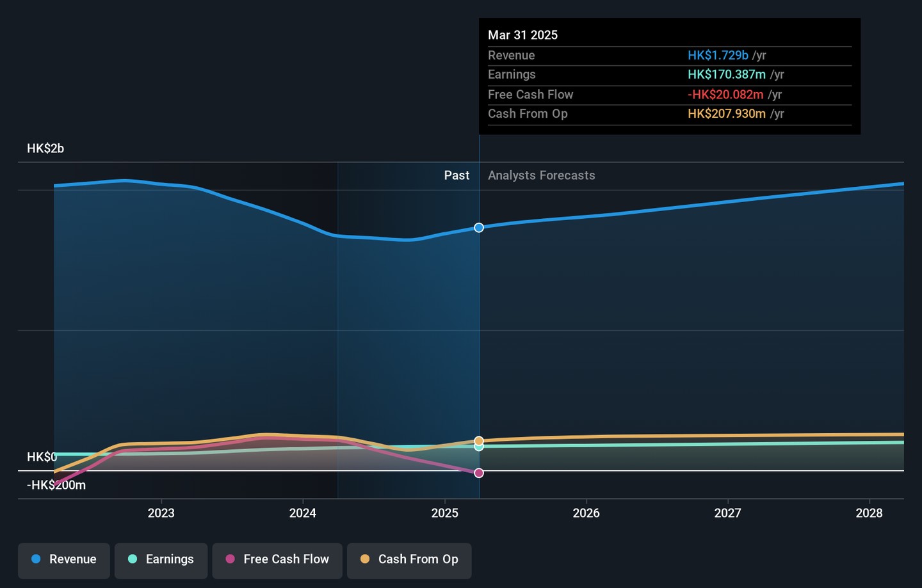Click the orange Cash From Op data marker

coord(479,441)
